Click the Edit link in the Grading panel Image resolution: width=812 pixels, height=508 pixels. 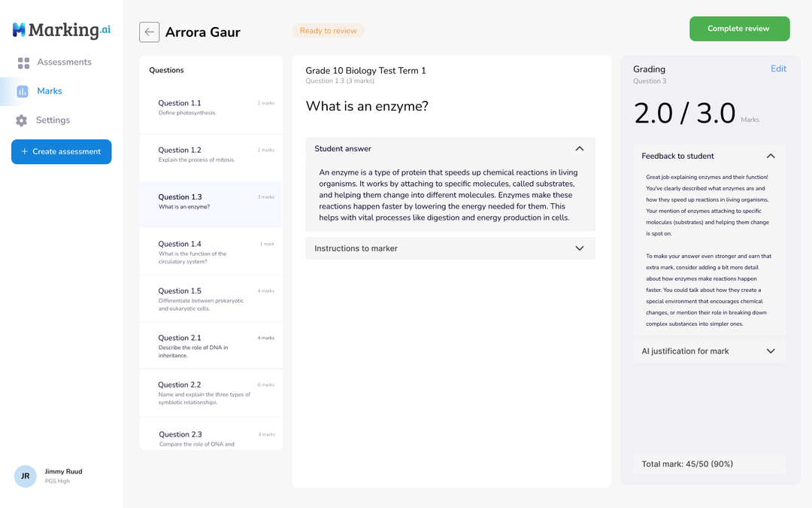pos(778,68)
